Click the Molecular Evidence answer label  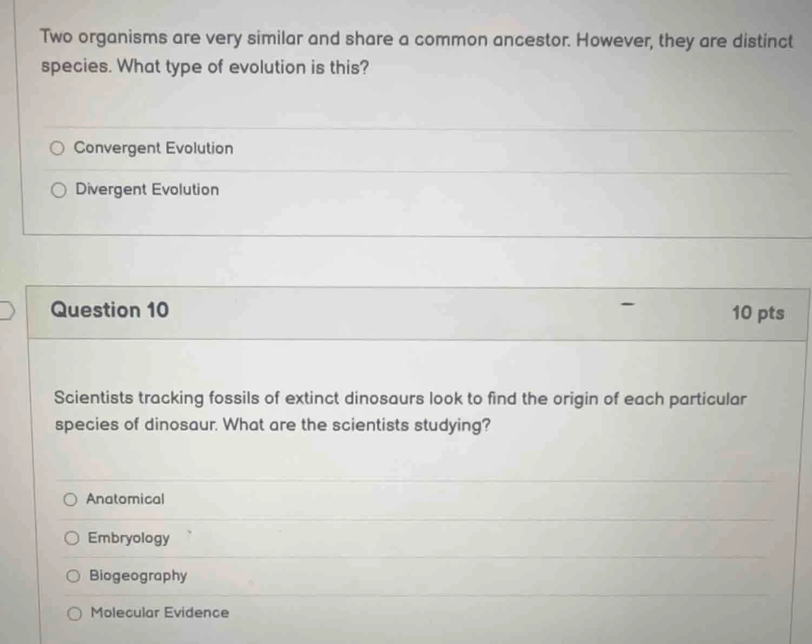pyautogui.click(x=159, y=613)
